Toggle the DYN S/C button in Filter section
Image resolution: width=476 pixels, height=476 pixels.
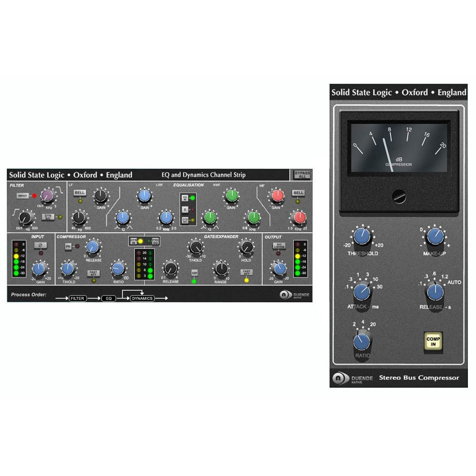(x=48, y=217)
